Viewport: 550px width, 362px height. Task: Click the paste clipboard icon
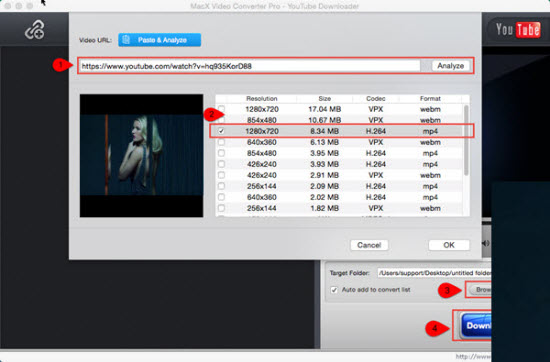126,40
